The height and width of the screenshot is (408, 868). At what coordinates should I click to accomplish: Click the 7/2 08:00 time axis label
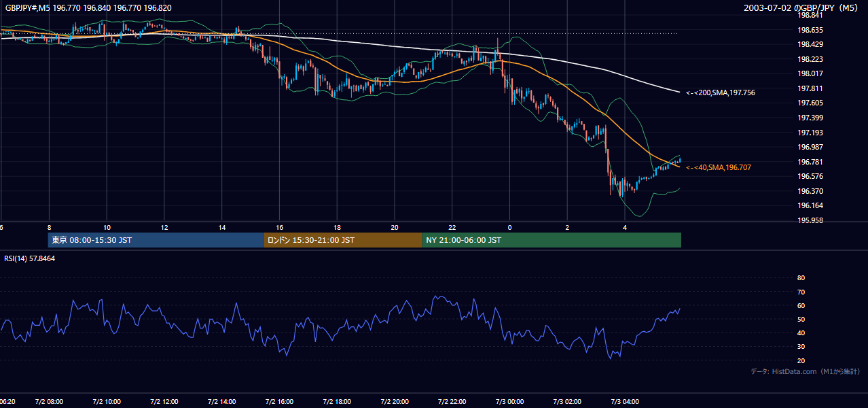(49, 402)
